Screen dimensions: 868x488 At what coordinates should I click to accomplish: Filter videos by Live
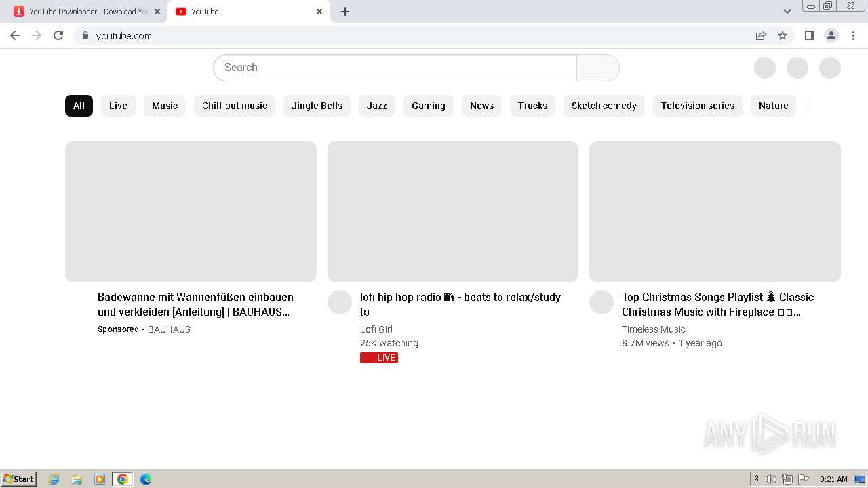pyautogui.click(x=118, y=106)
